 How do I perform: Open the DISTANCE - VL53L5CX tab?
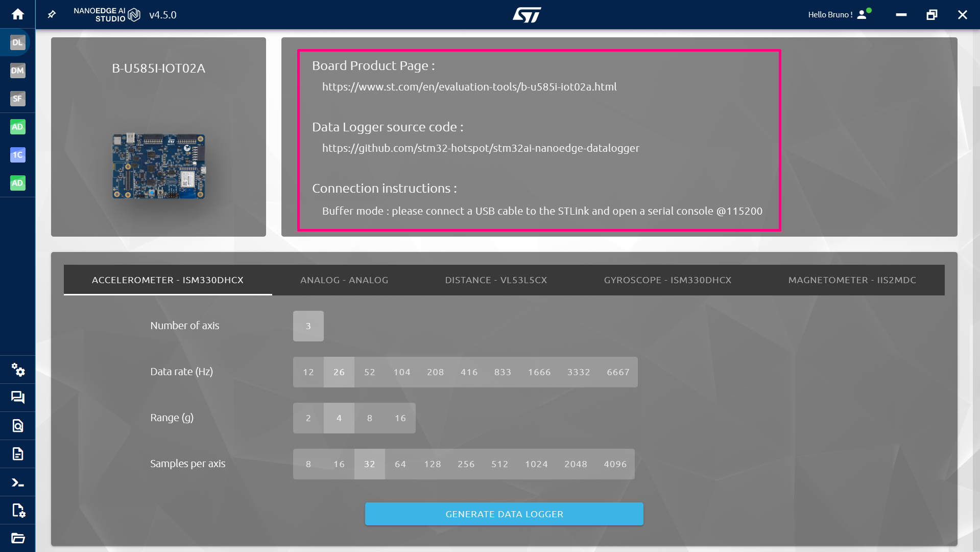coord(496,280)
